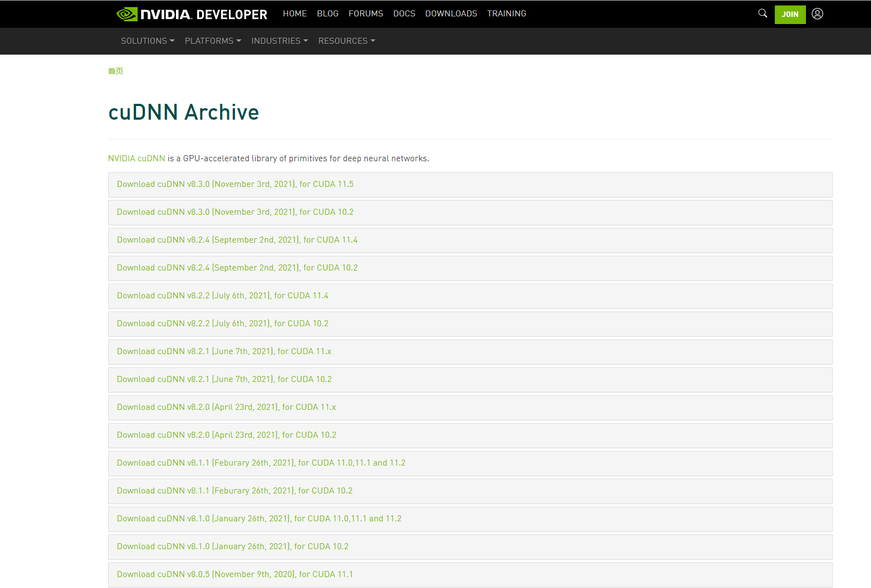Expand cuDNN v8.1.0 for CUDA 11.0,11.1 and 11.2
This screenshot has width=871, height=588.
click(470, 519)
